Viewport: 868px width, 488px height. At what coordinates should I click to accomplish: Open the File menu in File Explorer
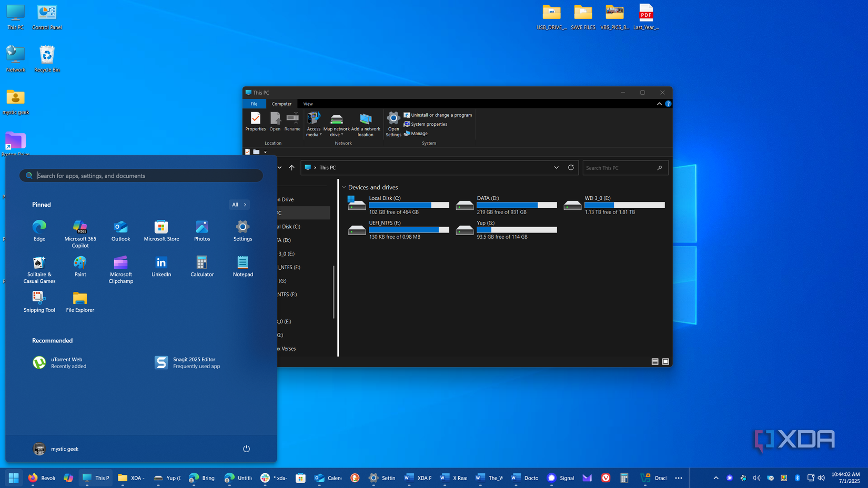pyautogui.click(x=254, y=104)
